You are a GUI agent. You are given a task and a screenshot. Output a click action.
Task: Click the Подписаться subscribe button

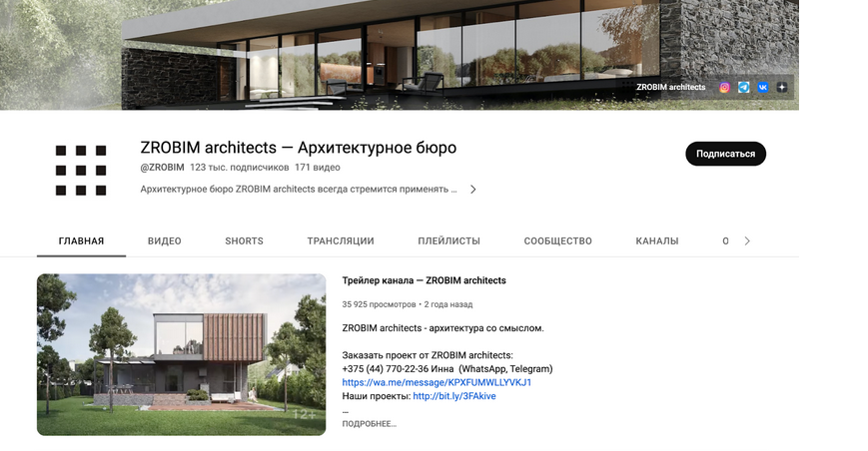click(726, 154)
